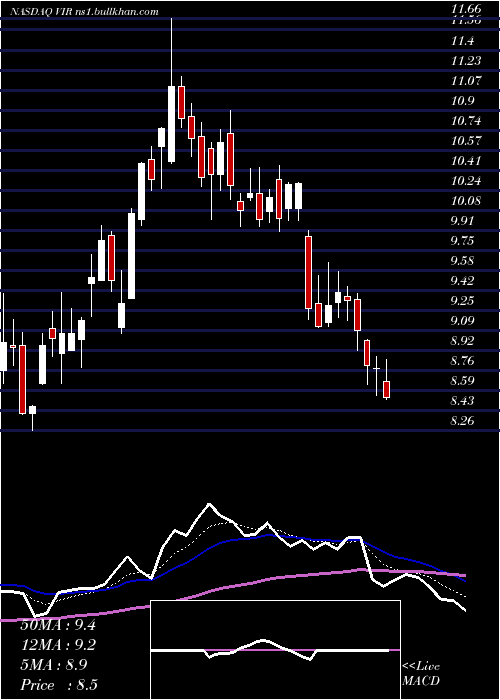The image size is (500, 700).
Task: Click the 10.41 price axis label
Action: point(466,161)
